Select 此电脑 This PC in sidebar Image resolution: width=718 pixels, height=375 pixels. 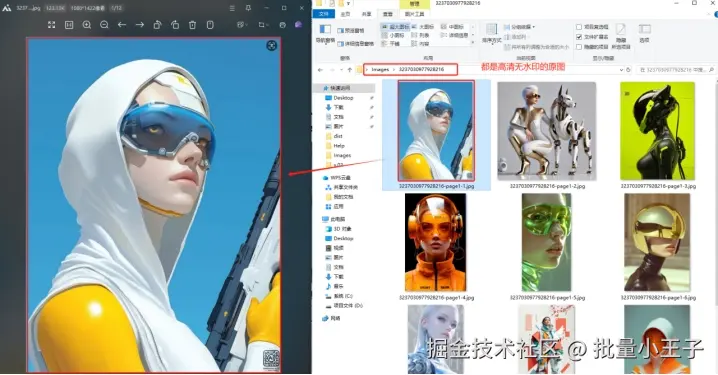pyautogui.click(x=338, y=219)
